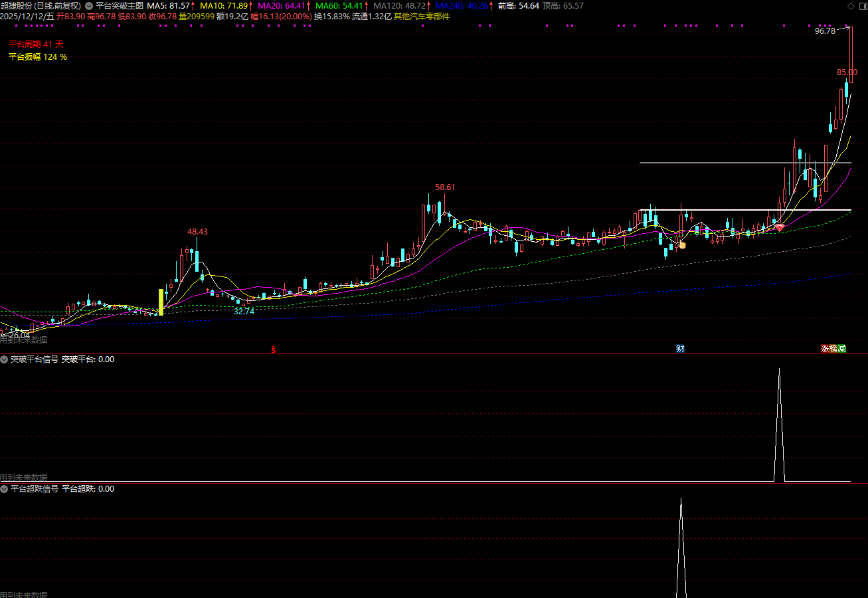Click the red 涨 marker icon

825,349
